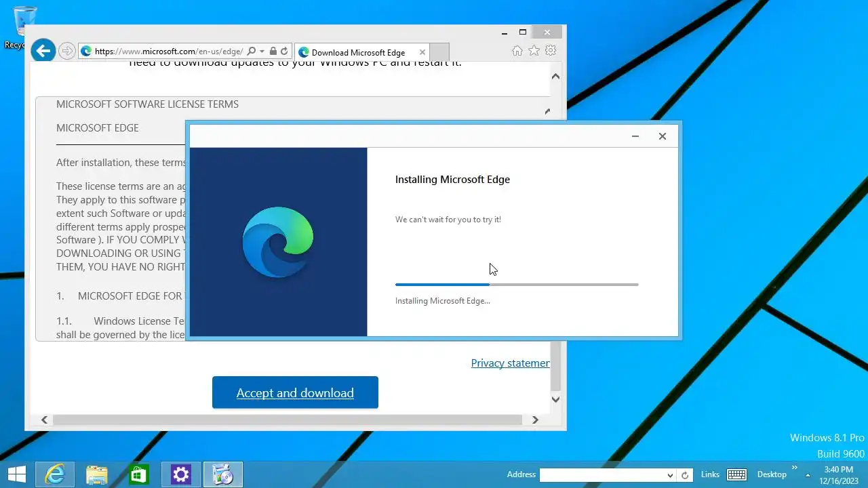Open the Windows Store taskbar icon

coord(139,474)
